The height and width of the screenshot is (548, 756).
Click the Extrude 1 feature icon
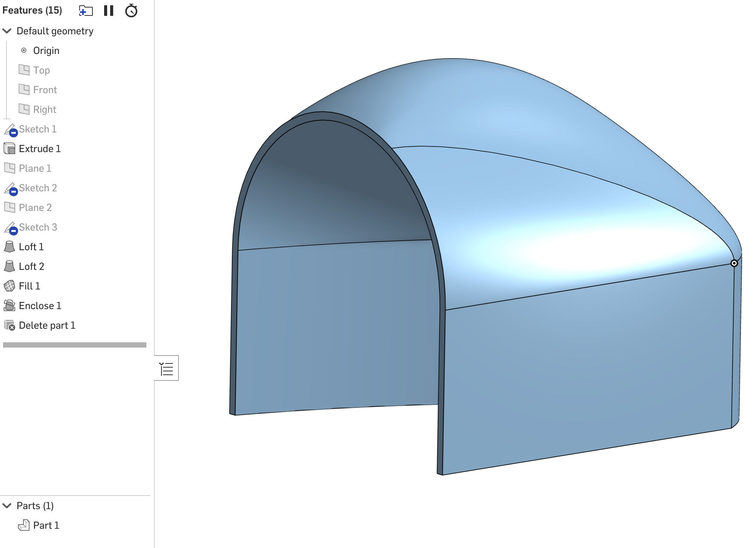tap(9, 149)
